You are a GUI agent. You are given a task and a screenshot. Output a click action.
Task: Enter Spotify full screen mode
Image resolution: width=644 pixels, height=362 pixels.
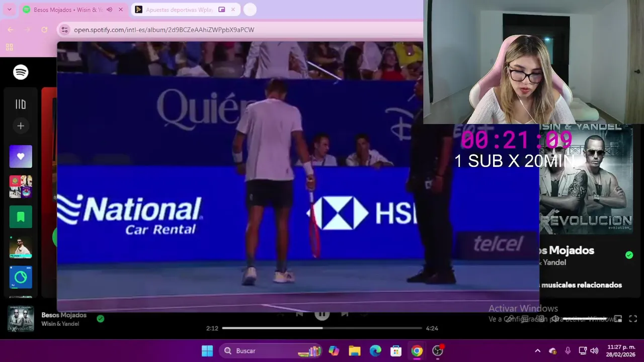633,319
